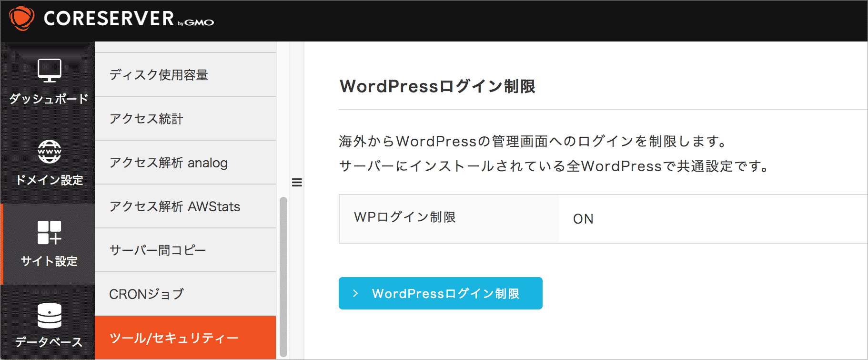Click the サイト設定 sidebar label
The width and height of the screenshot is (868, 360).
[50, 261]
